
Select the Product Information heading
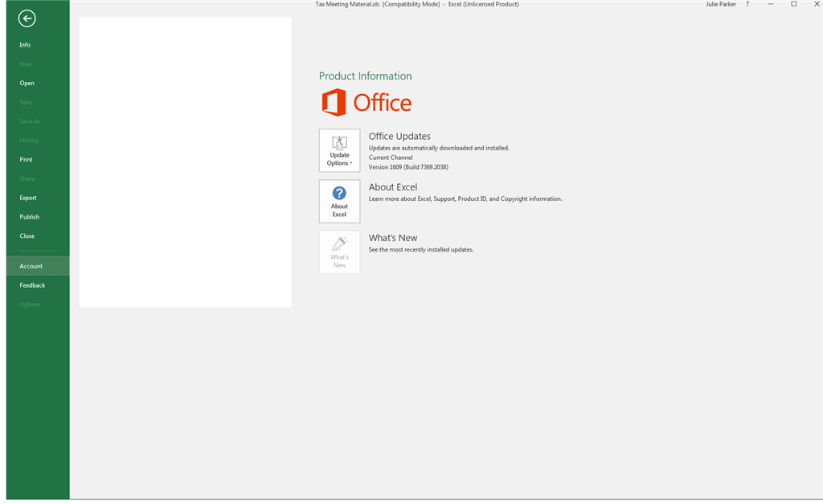click(x=366, y=76)
